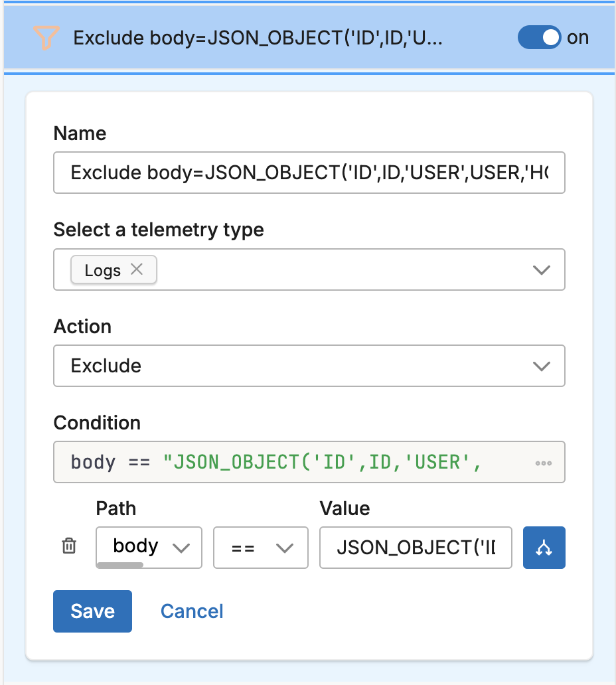Open the == operator dropdown
This screenshot has width=616, height=685.
coord(260,548)
